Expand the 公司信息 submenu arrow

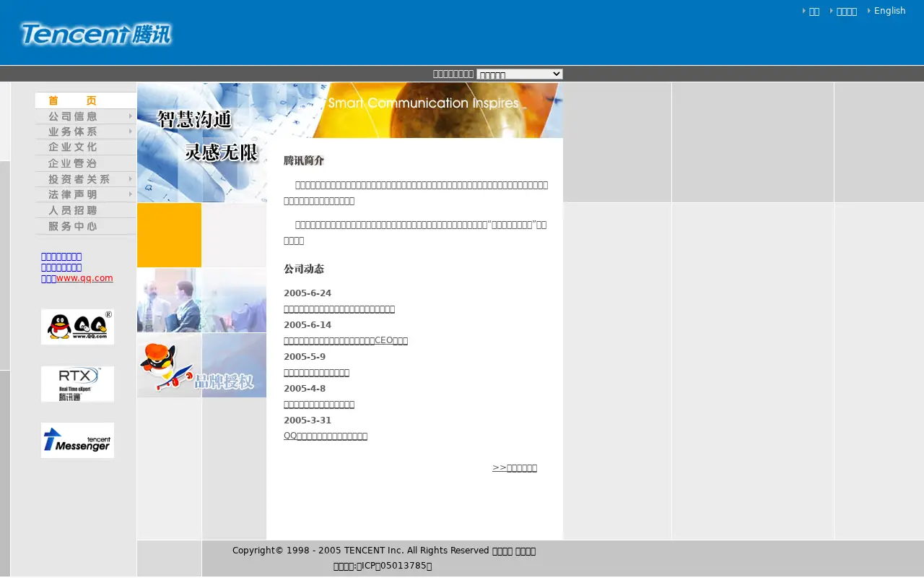(130, 116)
